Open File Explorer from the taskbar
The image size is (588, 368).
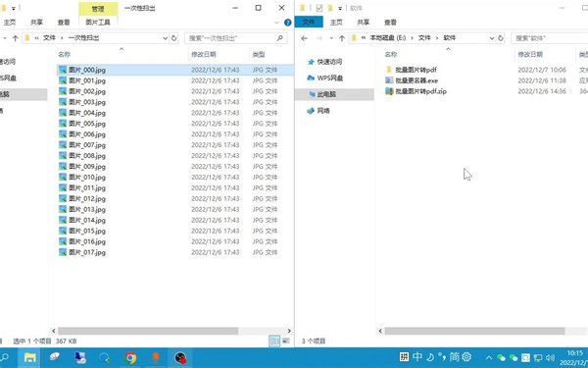pos(30,357)
